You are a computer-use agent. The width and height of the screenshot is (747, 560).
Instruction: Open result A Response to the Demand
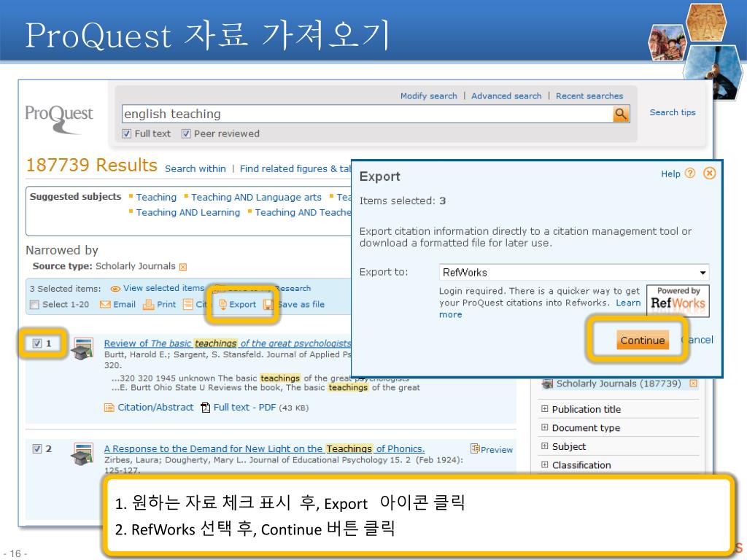coord(264,448)
